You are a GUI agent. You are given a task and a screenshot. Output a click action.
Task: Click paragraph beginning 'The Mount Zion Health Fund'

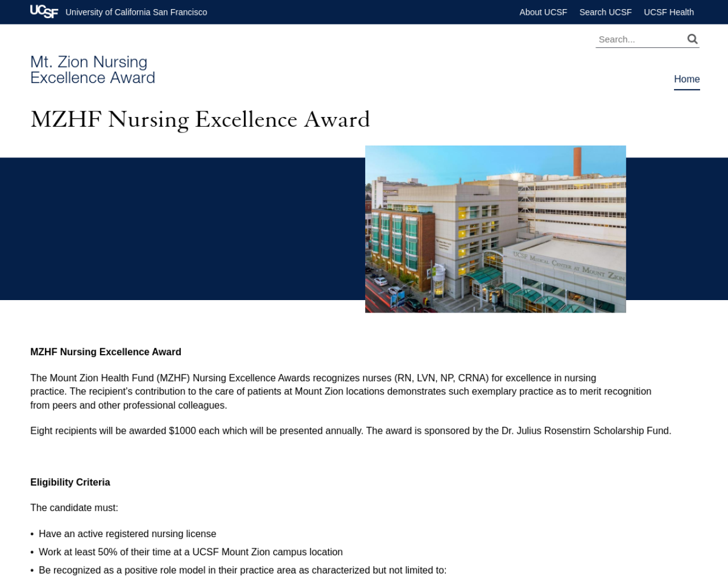[341, 392]
